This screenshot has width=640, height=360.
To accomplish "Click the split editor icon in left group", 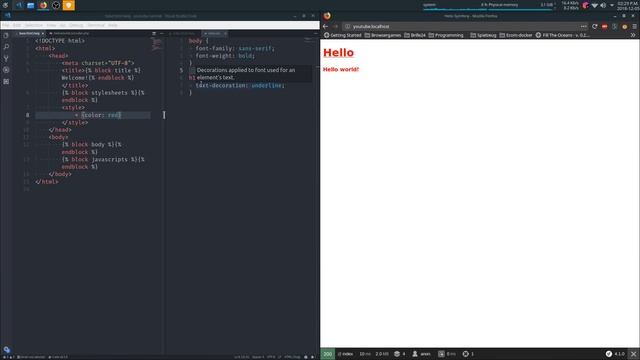I will pos(154,33).
